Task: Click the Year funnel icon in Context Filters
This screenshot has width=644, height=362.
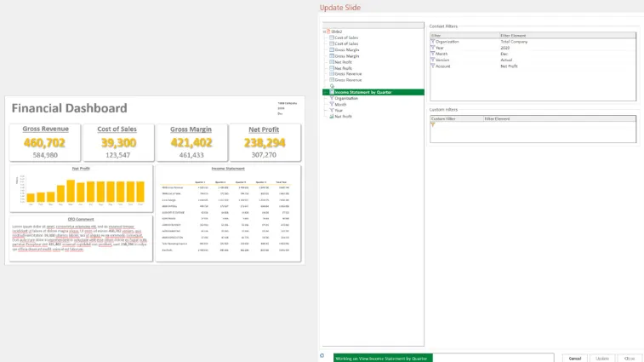Action: point(432,48)
